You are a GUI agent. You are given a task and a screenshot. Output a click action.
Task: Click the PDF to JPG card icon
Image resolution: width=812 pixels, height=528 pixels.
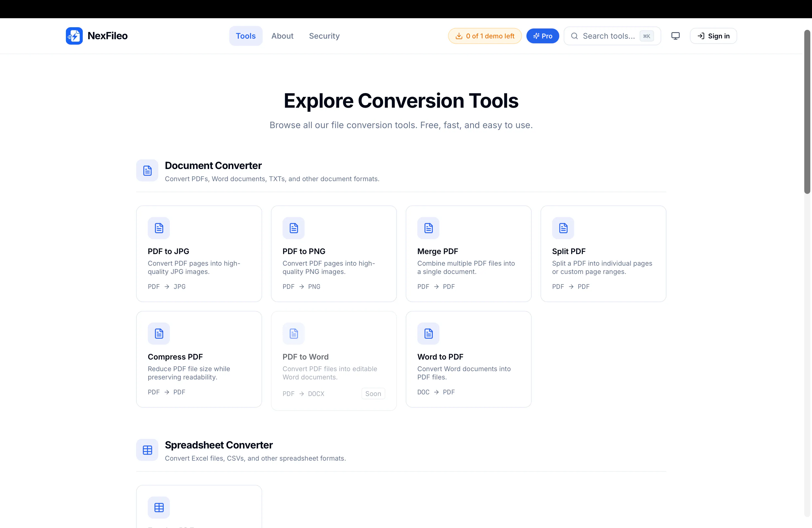159,228
